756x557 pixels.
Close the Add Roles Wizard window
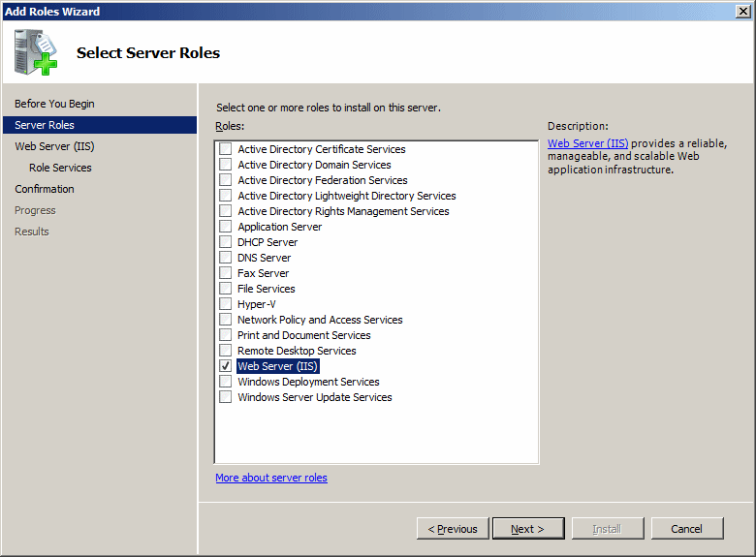(x=741, y=12)
